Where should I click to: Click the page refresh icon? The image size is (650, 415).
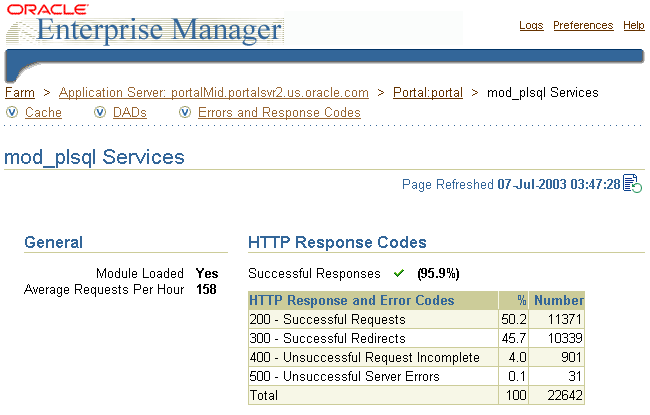(x=632, y=183)
